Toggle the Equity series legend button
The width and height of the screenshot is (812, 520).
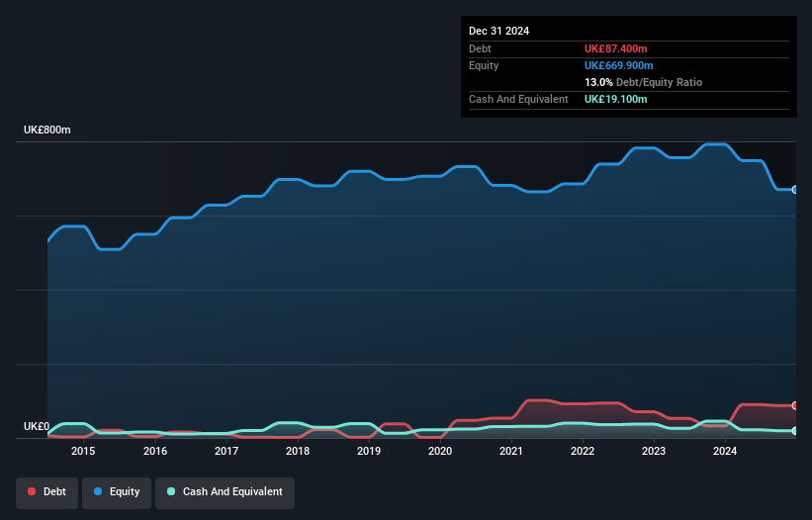click(117, 492)
